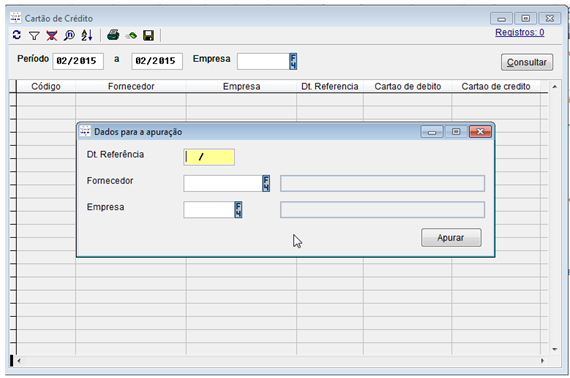Focus the Empresa code field in dialog
Image resolution: width=570 pixels, height=378 pixels.
tap(209, 209)
